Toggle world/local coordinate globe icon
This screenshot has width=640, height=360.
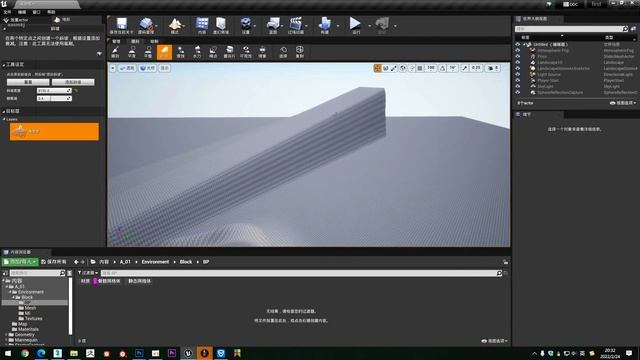pos(403,68)
